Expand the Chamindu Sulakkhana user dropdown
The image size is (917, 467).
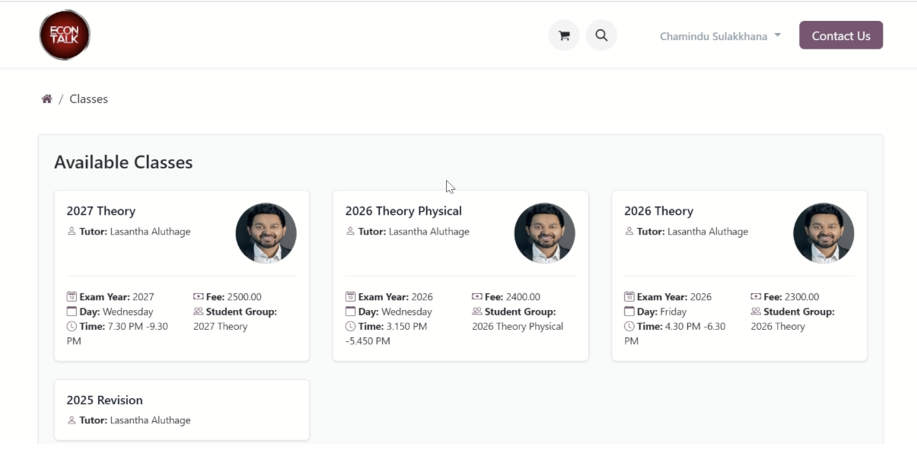(713, 36)
